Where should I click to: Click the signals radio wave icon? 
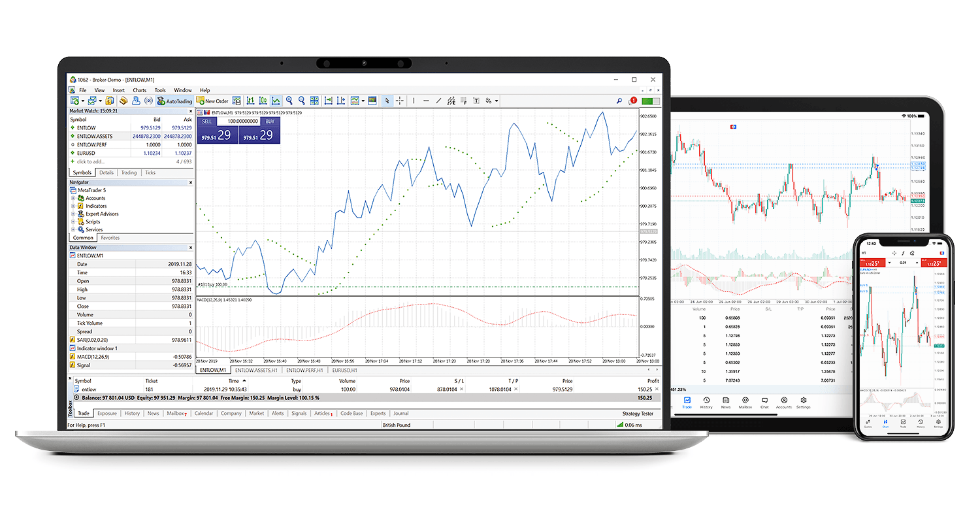148,101
